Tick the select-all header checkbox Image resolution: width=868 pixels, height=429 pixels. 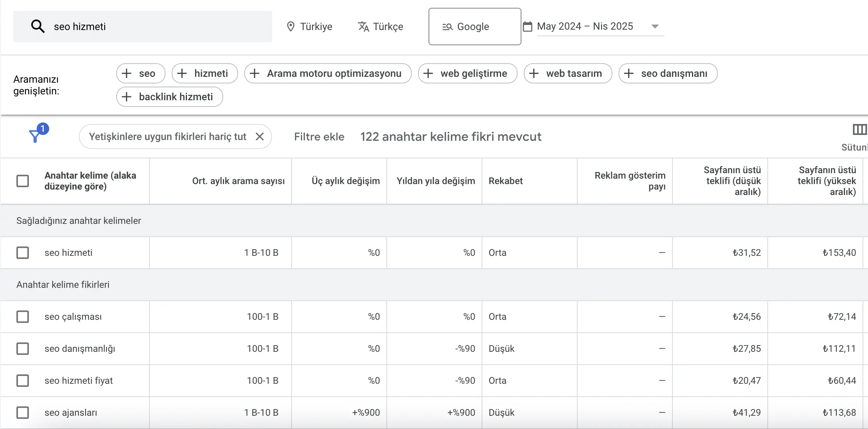click(23, 181)
